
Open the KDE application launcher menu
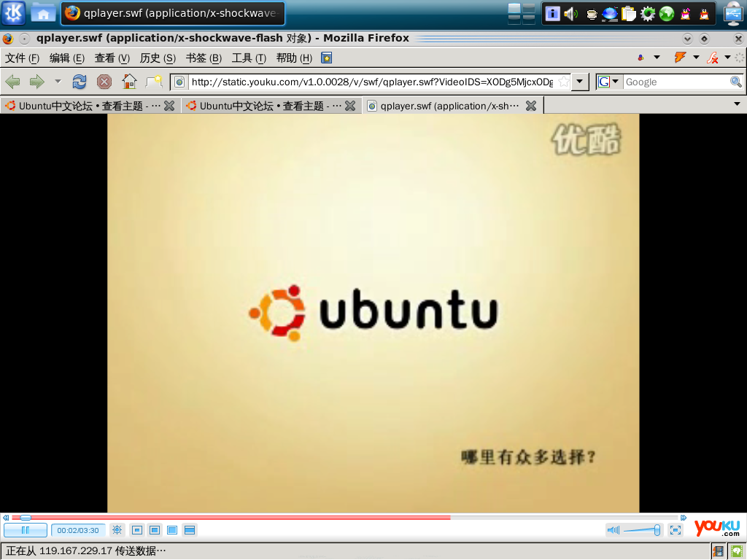click(13, 13)
